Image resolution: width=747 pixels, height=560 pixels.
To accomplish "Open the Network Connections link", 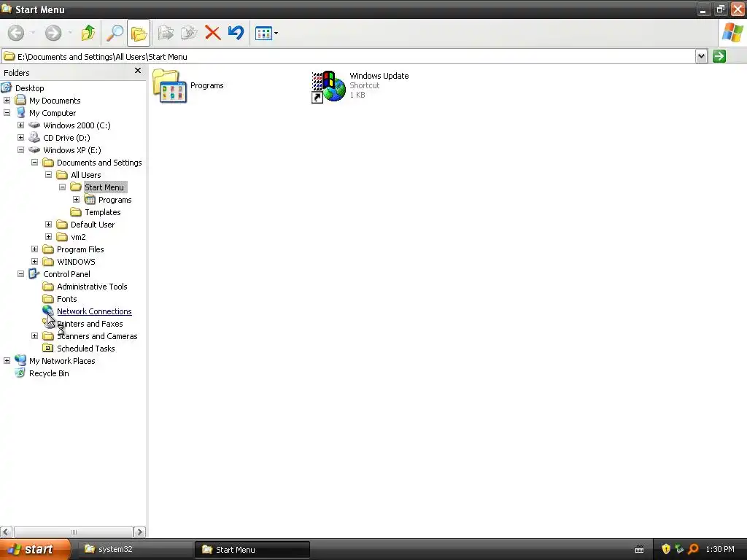I will coord(94,311).
